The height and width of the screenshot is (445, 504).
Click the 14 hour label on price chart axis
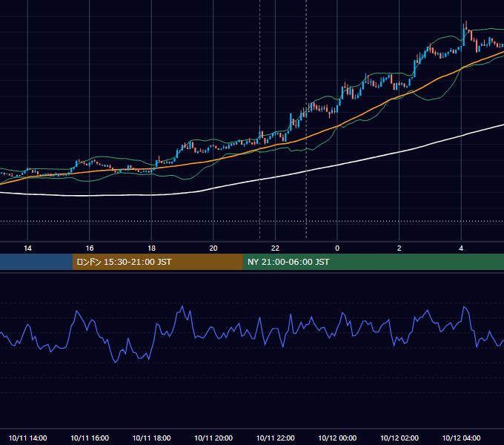(x=27, y=248)
